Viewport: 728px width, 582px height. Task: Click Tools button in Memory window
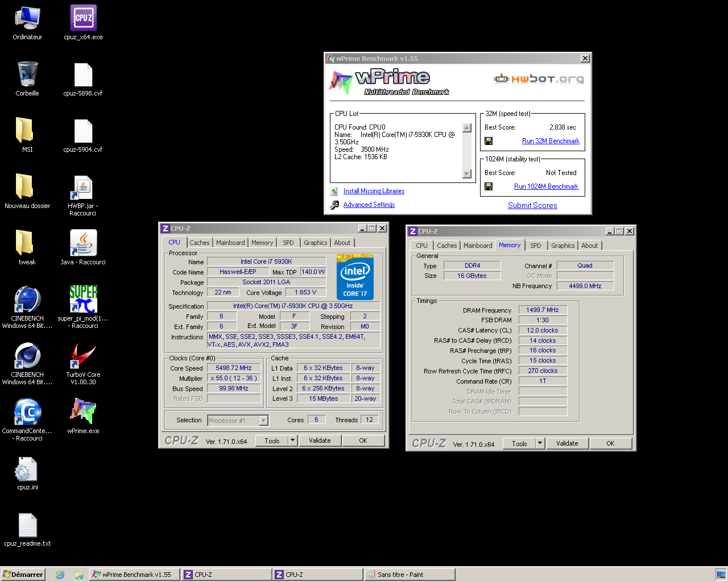pos(519,443)
